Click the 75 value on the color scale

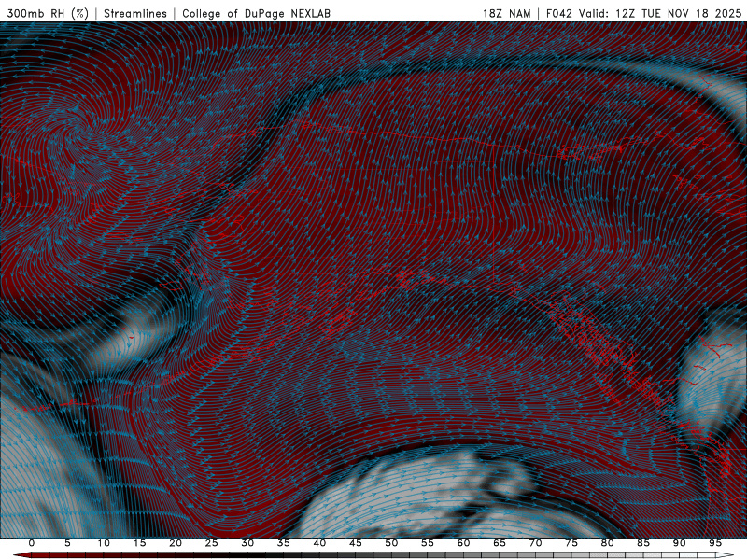[571, 543]
